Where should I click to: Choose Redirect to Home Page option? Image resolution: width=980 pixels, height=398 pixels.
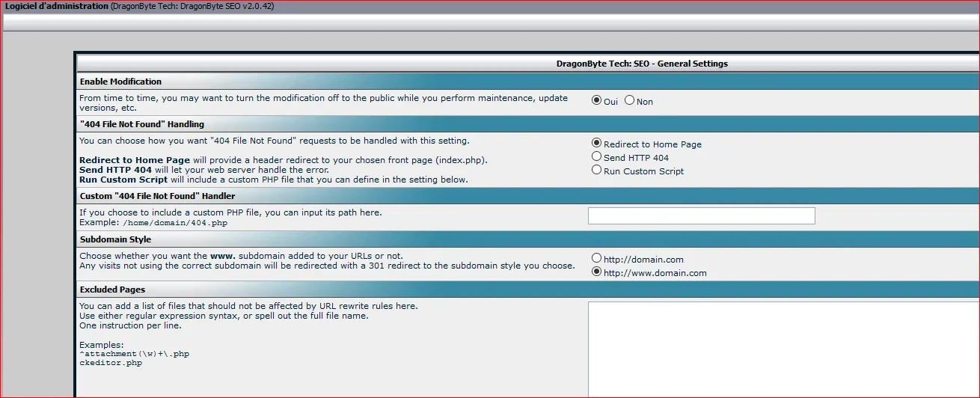(x=596, y=143)
